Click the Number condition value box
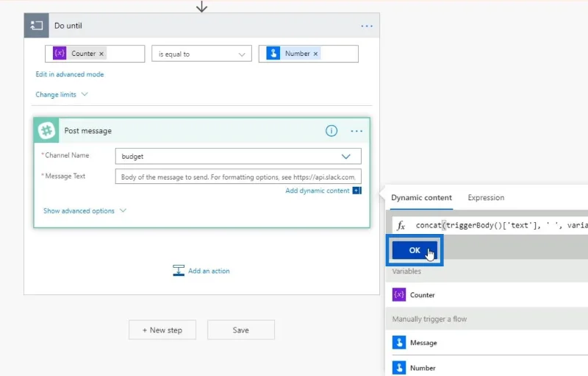 click(x=308, y=54)
